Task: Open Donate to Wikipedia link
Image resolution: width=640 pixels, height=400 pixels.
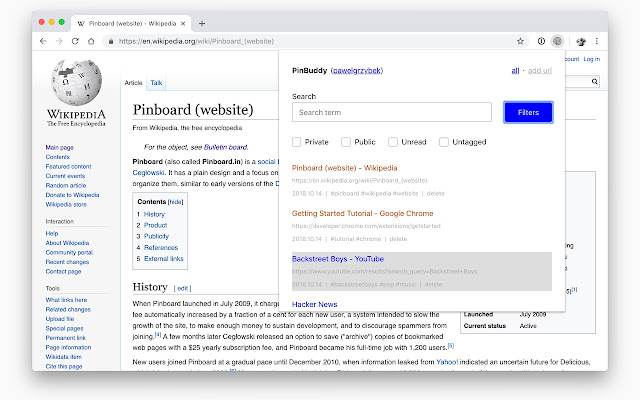Action: 72,195
